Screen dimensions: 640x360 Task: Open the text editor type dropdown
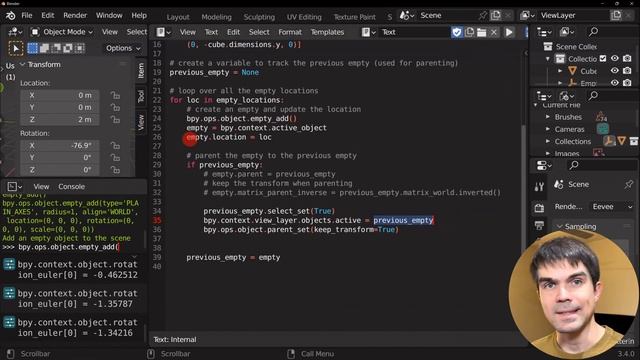[x=164, y=32]
